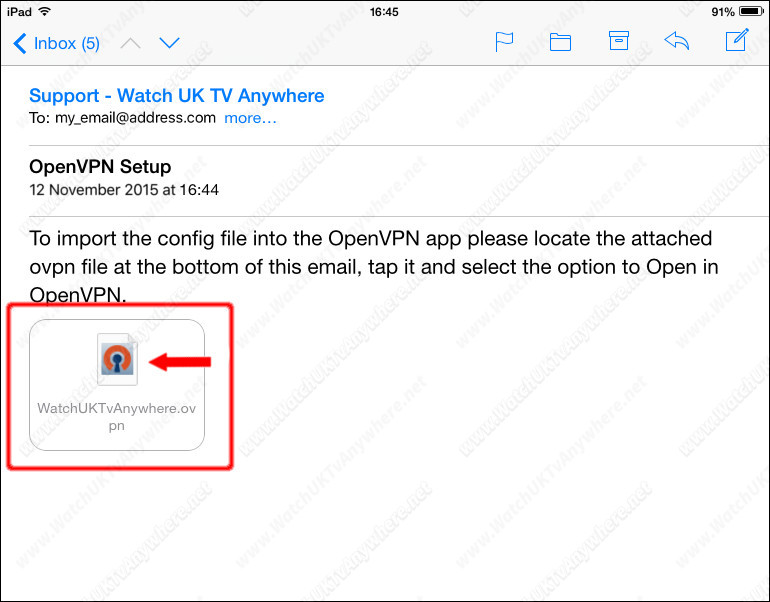Open sender Support - Watch UK TV Anywhere
770x602 pixels.
pyautogui.click(x=177, y=95)
